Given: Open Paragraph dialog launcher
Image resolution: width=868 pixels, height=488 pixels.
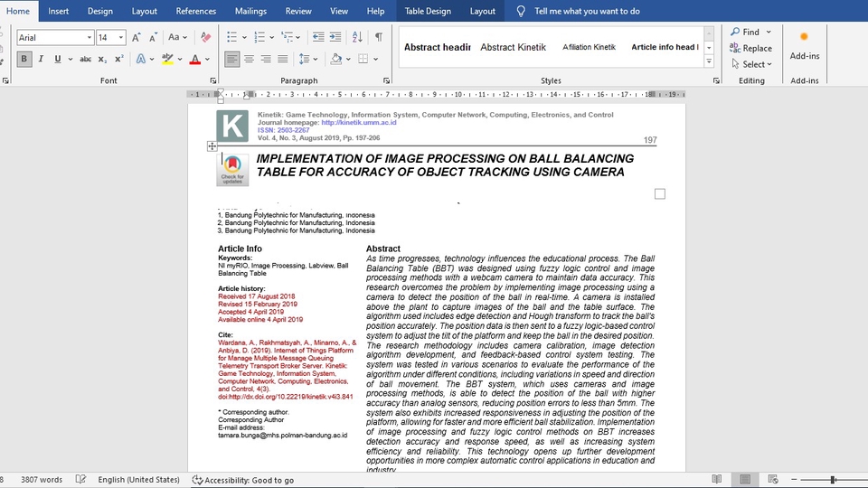Looking at the screenshot, I should [386, 80].
